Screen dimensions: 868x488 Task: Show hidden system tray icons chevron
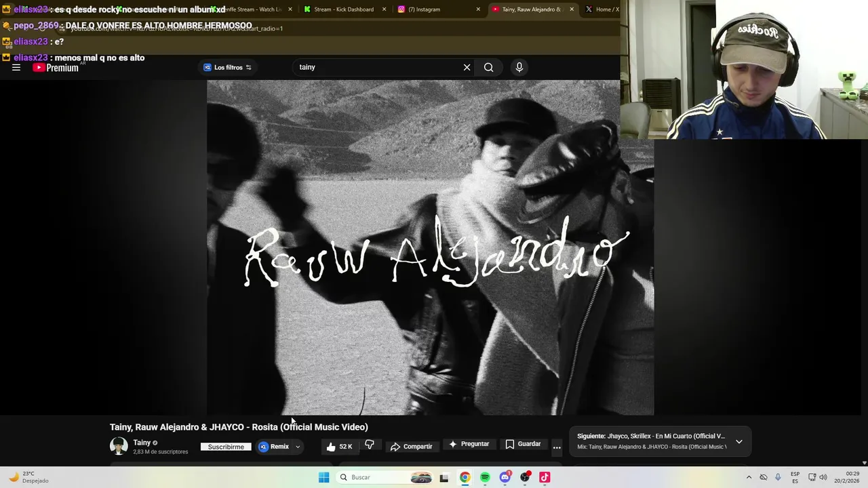(749, 477)
